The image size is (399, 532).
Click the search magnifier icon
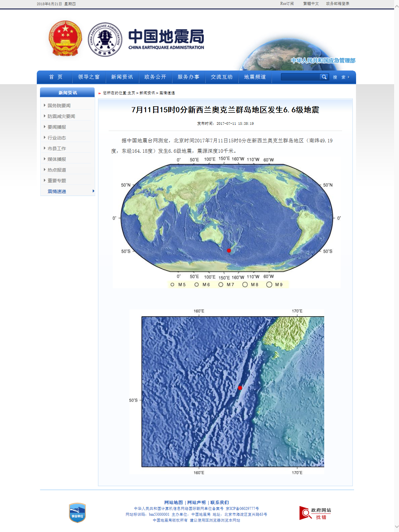pyautogui.click(x=324, y=77)
